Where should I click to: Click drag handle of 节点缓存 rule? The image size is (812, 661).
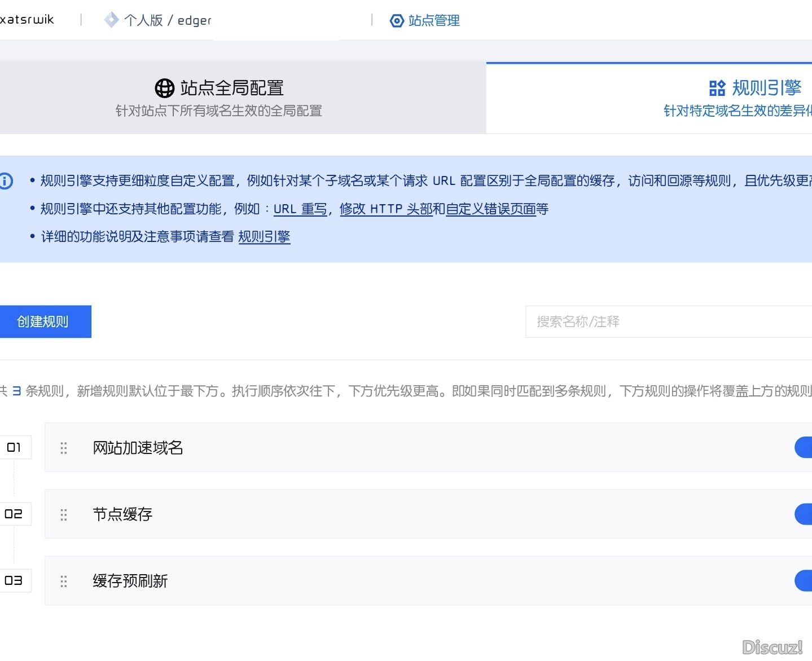pos(64,514)
